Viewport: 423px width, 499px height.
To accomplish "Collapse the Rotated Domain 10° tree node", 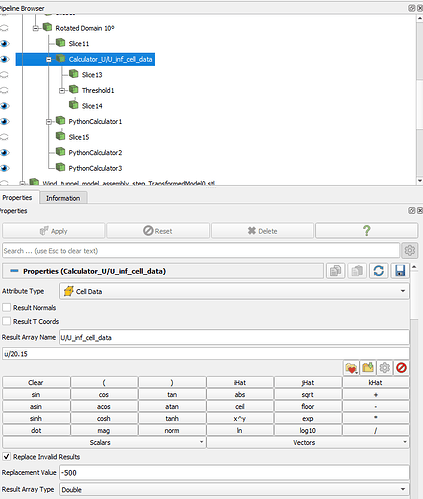I will tap(36, 29).
